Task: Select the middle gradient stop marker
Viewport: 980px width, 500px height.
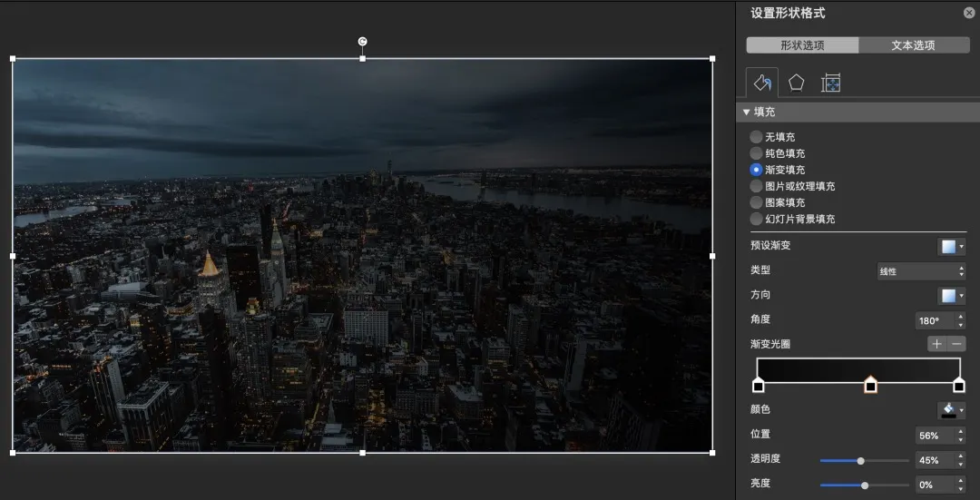Action: (x=870, y=386)
